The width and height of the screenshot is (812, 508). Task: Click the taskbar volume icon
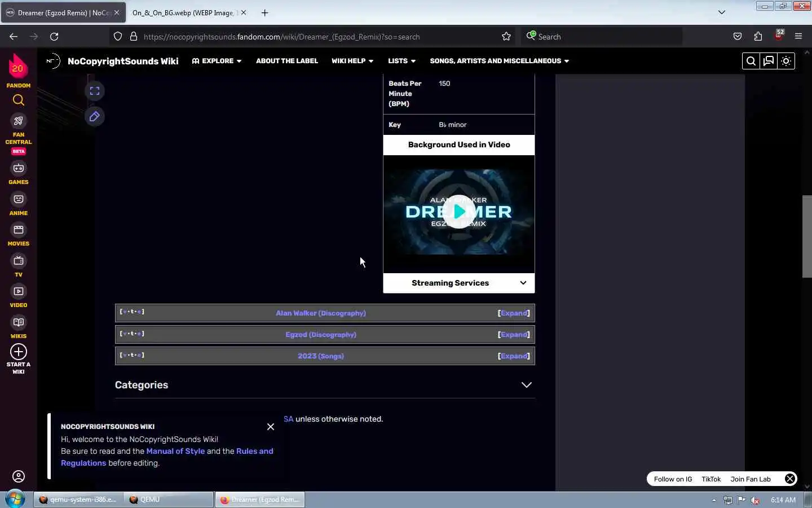click(755, 500)
